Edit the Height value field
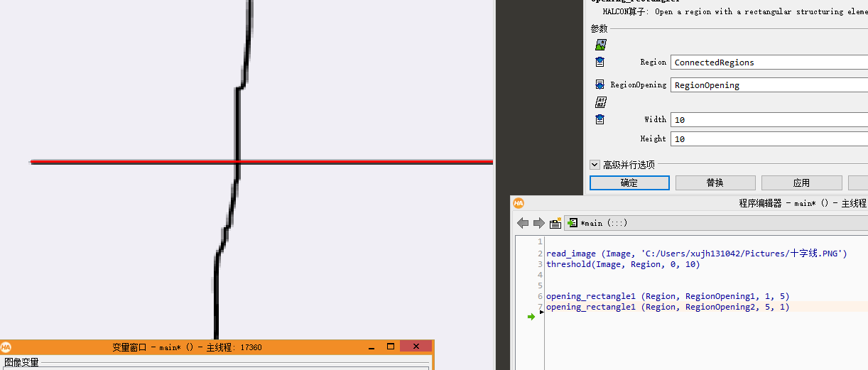 click(x=769, y=139)
